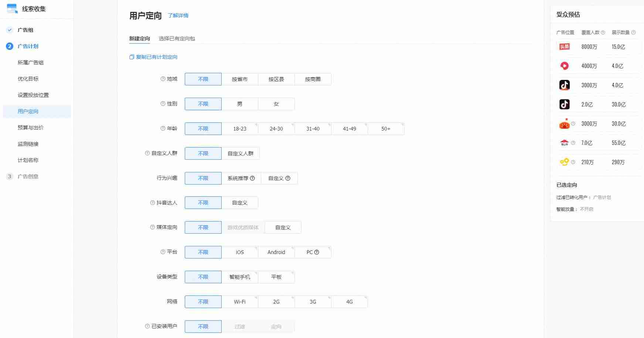This screenshot has height=338, width=644.
Task: Click the completed checkmark icon beside 广告组
Action: [10, 30]
